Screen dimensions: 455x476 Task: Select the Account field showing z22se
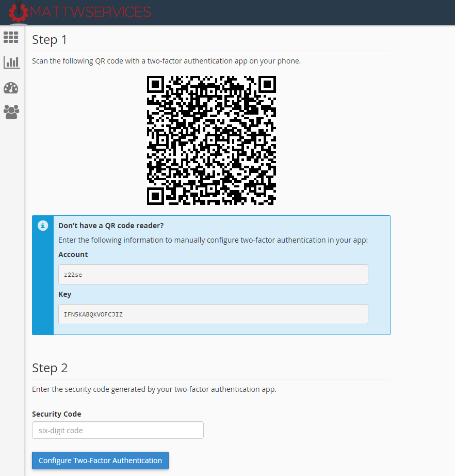point(213,275)
